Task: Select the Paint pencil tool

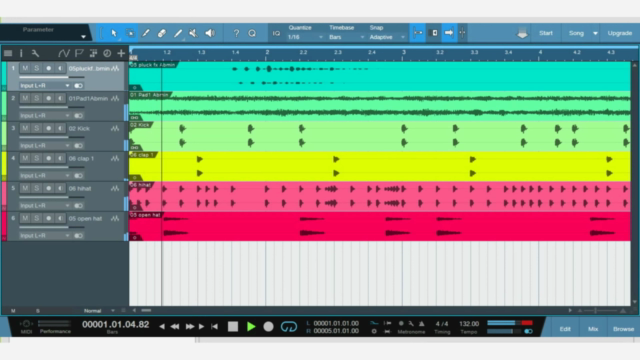Action: pyautogui.click(x=146, y=33)
